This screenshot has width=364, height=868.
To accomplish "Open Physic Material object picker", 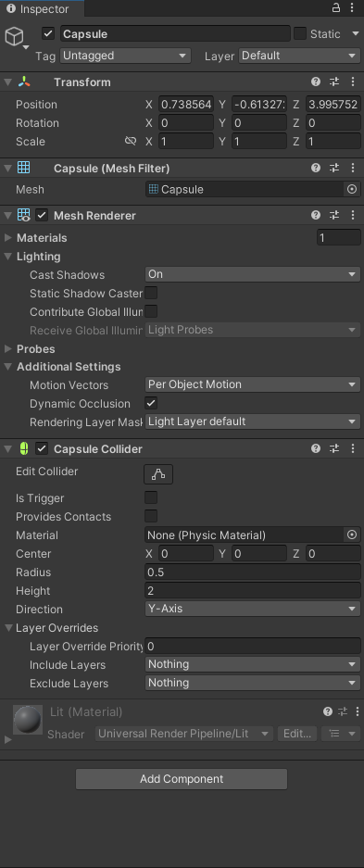I will pos(352,535).
